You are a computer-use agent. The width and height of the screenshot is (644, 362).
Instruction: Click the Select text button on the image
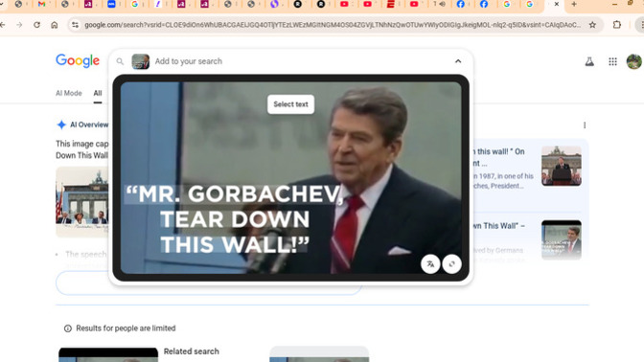coord(290,104)
